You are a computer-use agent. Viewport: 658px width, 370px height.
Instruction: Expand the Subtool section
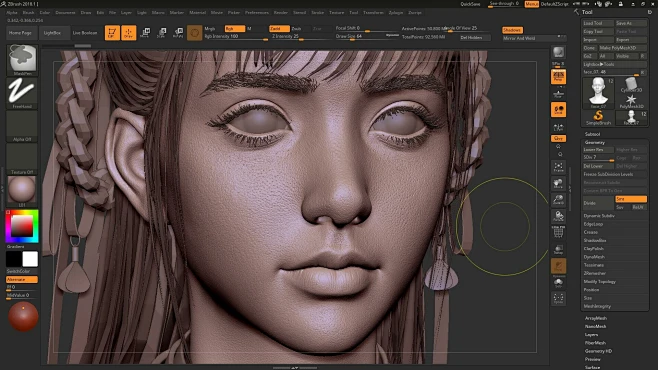[593, 134]
